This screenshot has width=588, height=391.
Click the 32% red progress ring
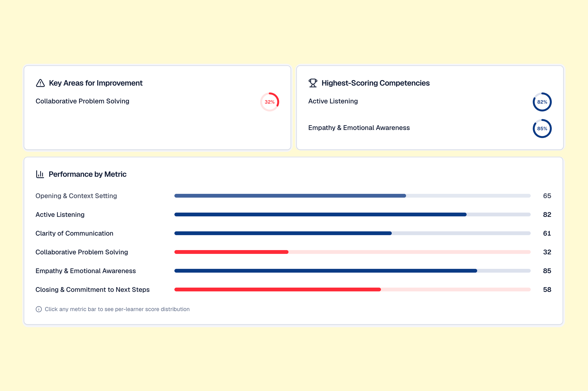tap(269, 102)
